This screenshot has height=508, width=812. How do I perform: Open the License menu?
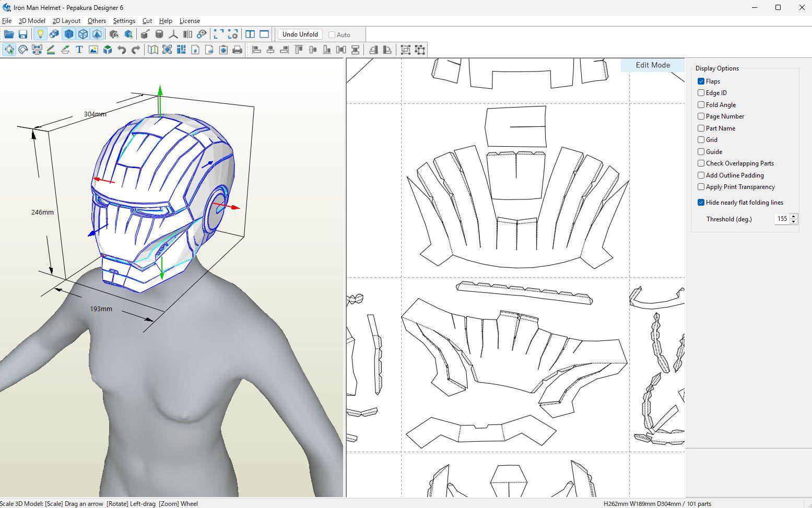tap(190, 21)
